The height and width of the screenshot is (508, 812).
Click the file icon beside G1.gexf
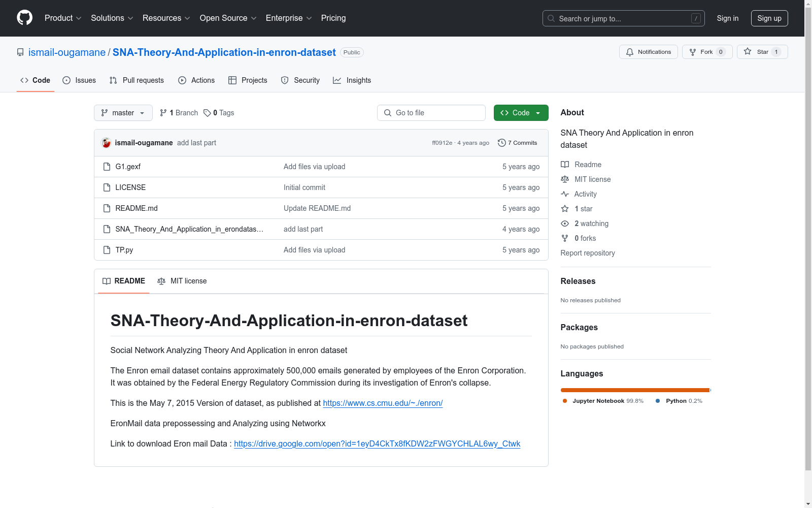click(x=107, y=167)
